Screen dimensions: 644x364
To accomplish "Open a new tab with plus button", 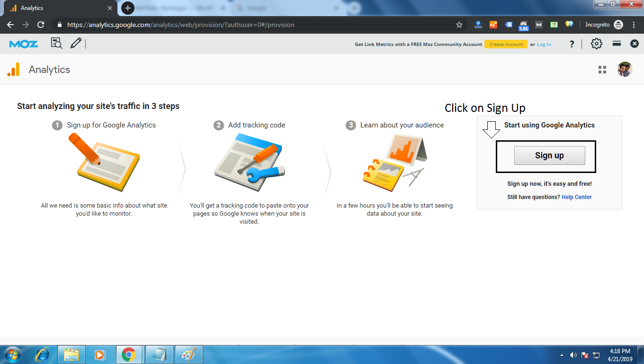I will coord(128,8).
